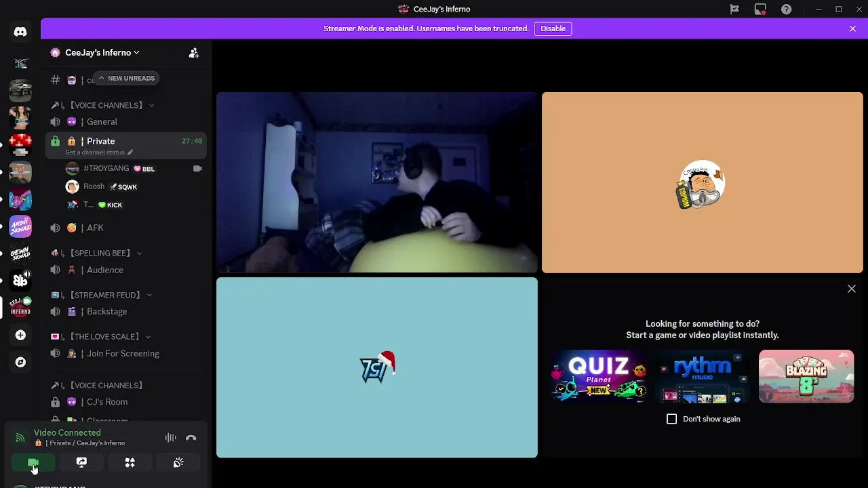The image size is (868, 488).
Task: Share your screen using monitor icon
Action: (x=81, y=462)
